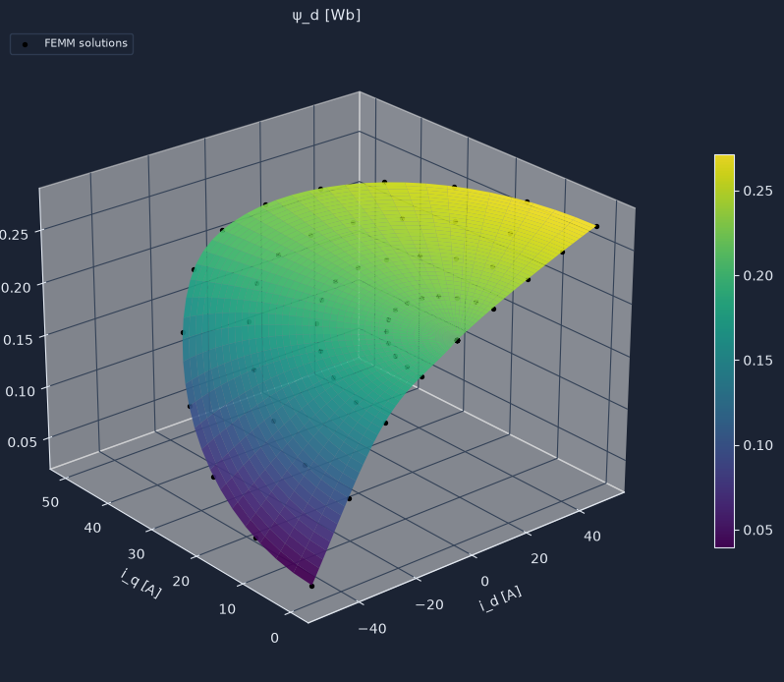Click the −20 tick on the i_d axis

(x=429, y=605)
